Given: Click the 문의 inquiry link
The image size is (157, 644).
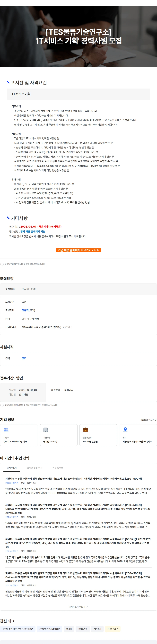Looking at the screenshot, I should 36,264.
